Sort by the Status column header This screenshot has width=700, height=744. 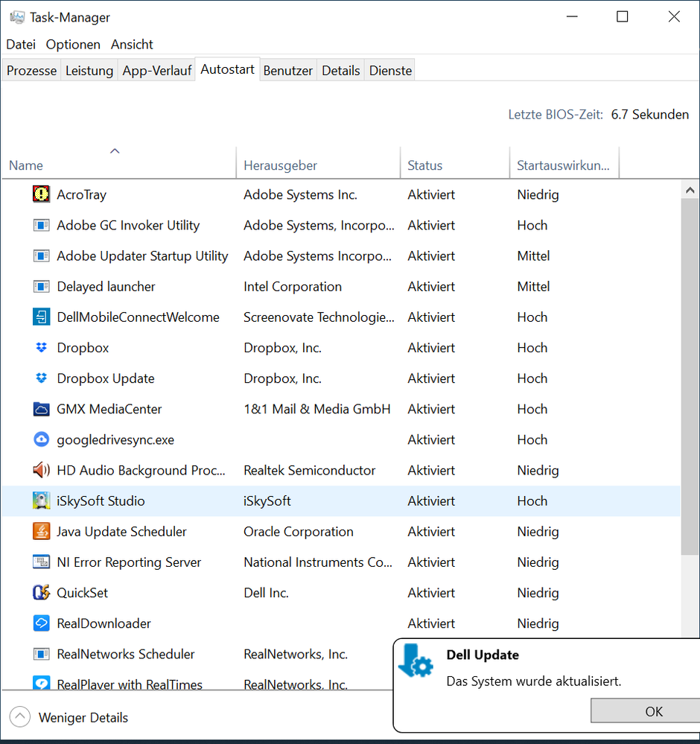coord(455,162)
